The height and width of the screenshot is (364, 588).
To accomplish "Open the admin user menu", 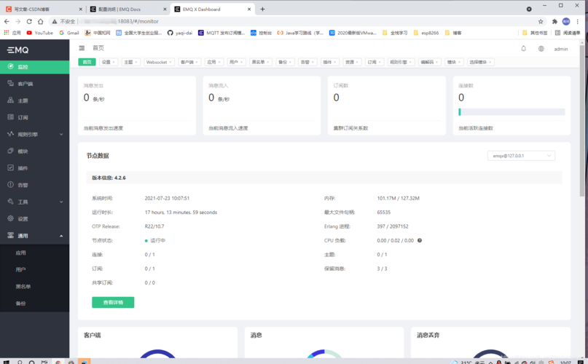I will click(560, 49).
